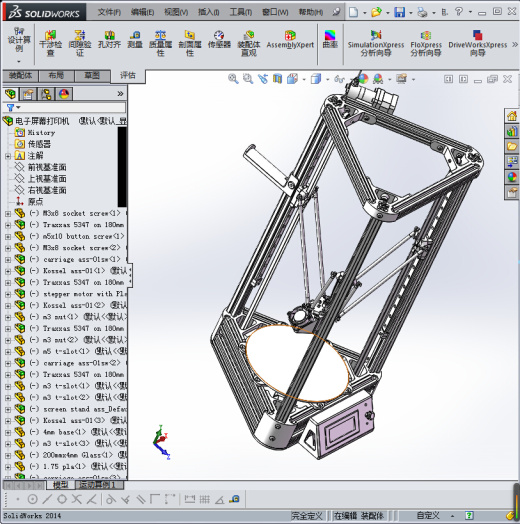
Task: Open the 工具(T) menu
Action: tap(241, 12)
